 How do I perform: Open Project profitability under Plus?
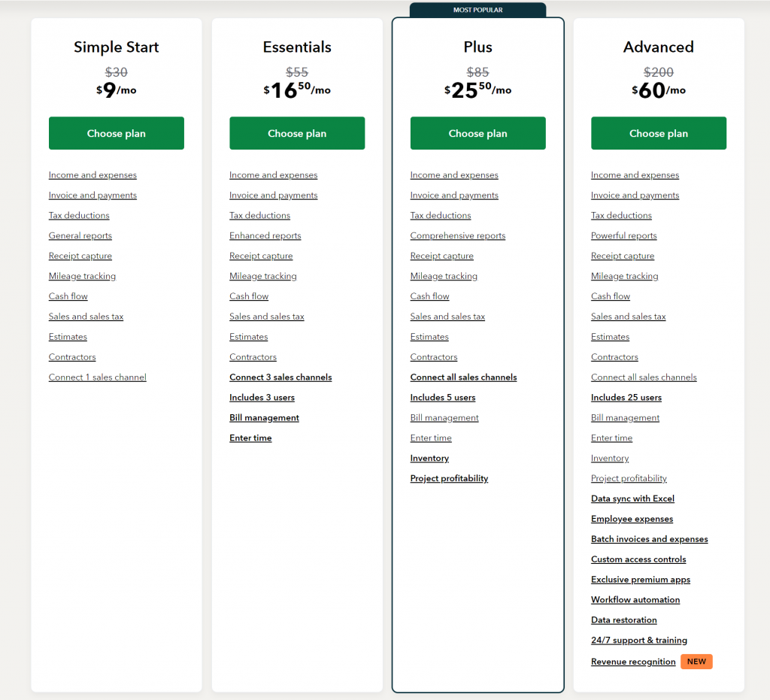[449, 478]
